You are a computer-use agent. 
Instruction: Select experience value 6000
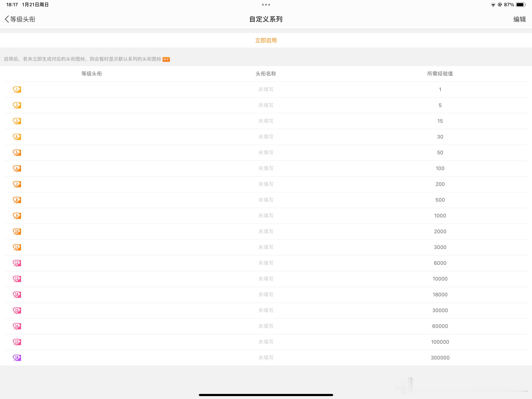[x=440, y=263]
